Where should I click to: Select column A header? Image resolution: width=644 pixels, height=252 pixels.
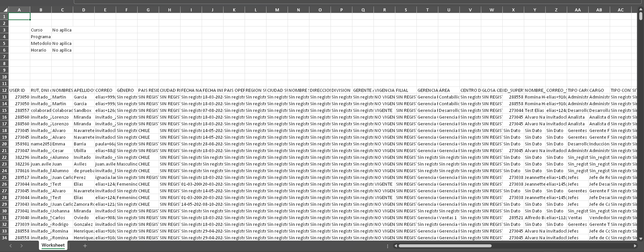19,10
